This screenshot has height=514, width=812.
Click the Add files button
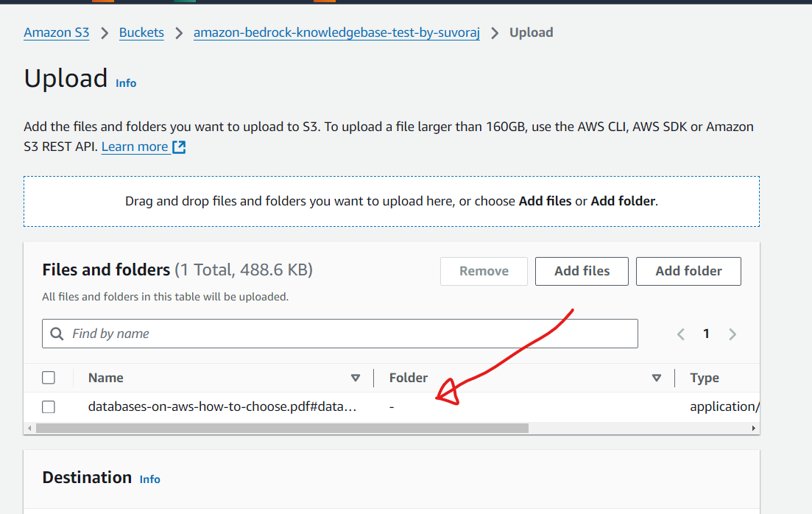click(x=582, y=271)
